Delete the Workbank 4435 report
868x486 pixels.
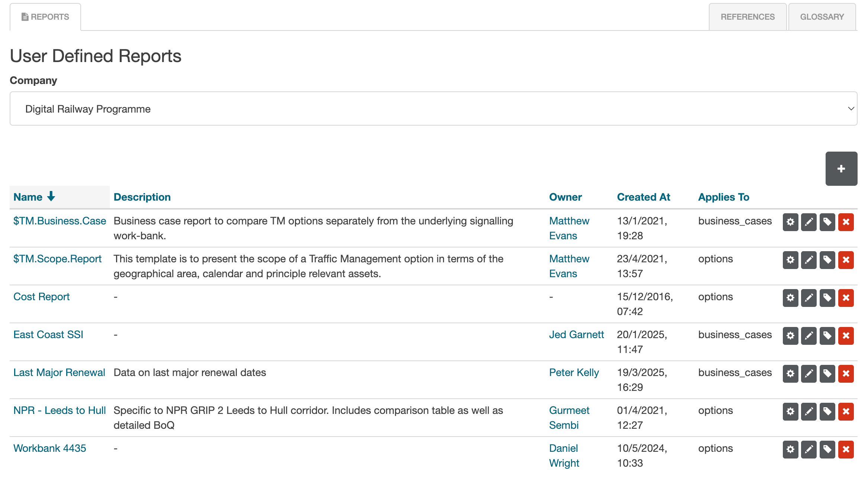pos(846,449)
